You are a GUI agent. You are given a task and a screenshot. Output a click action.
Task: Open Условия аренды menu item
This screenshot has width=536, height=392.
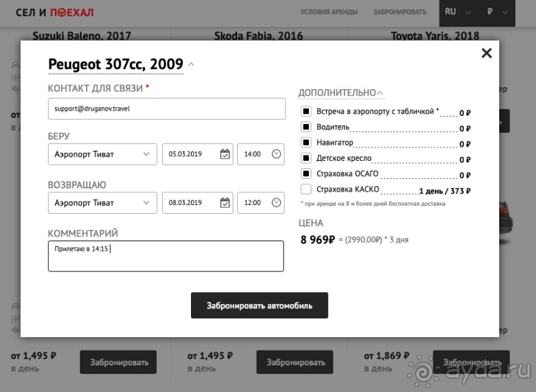point(328,12)
